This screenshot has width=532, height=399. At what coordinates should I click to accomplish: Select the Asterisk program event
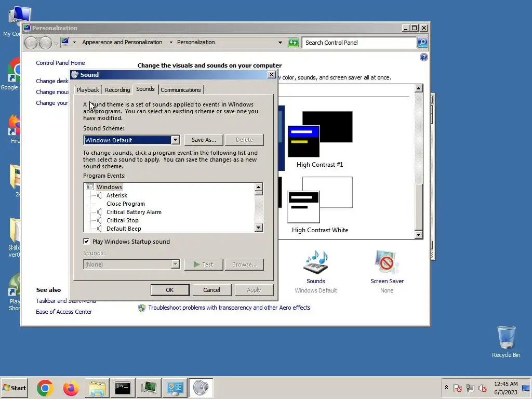[x=117, y=195]
